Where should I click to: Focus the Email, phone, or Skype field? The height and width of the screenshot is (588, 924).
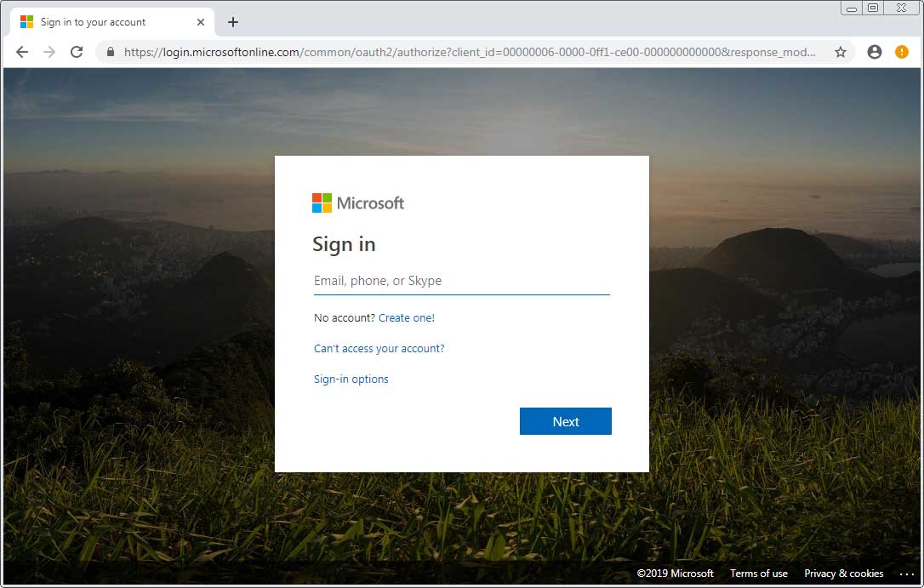click(x=461, y=281)
